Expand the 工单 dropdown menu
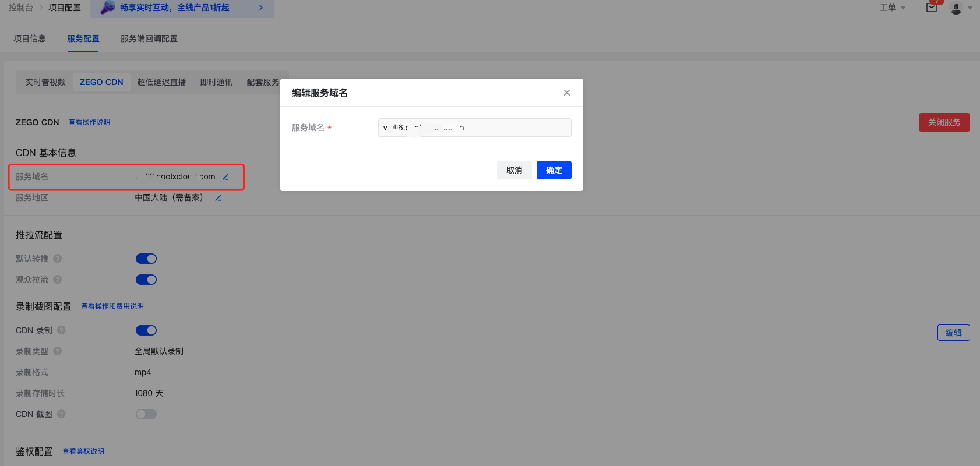Viewport: 980px width, 466px height. pos(892,8)
